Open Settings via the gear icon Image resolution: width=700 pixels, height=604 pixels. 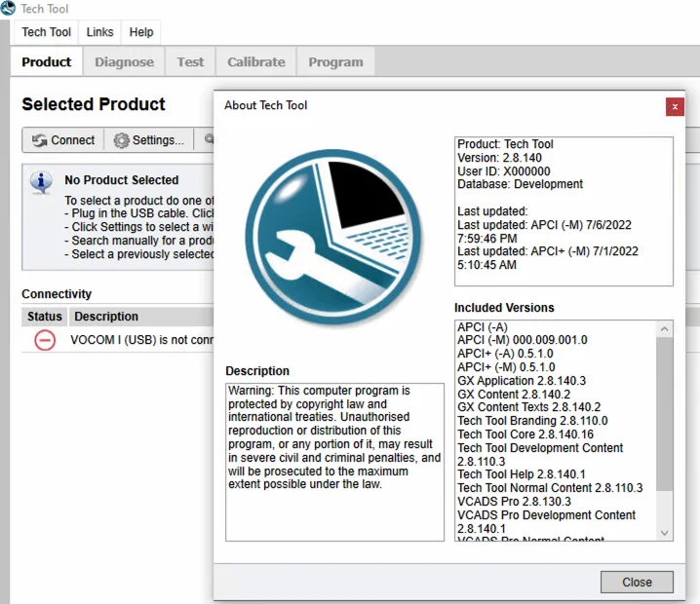point(121,140)
